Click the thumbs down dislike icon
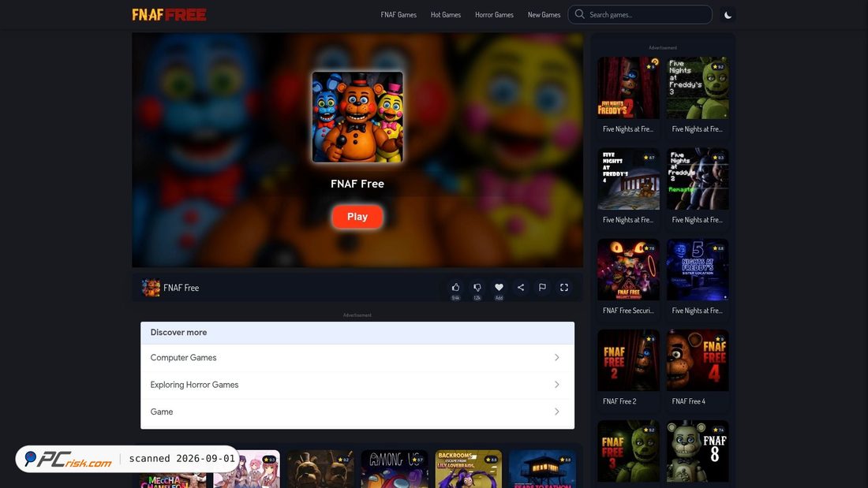Viewport: 868px width, 488px height. click(x=477, y=287)
